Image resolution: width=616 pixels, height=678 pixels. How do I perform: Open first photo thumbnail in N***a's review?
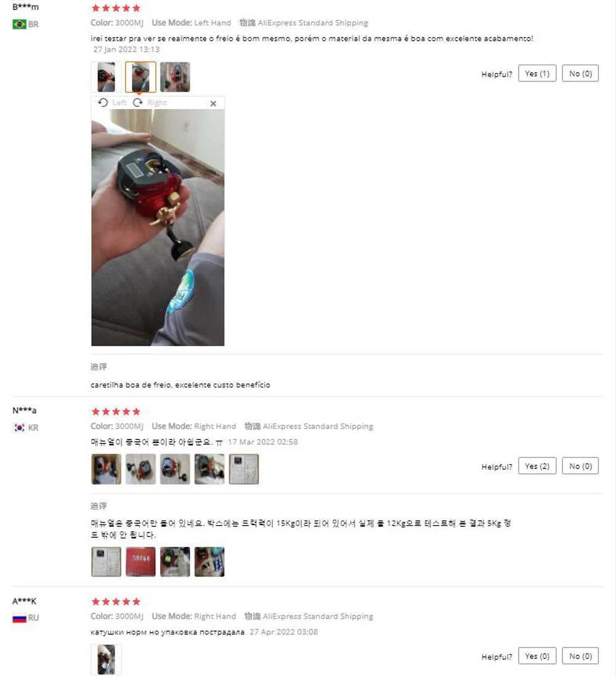click(107, 469)
